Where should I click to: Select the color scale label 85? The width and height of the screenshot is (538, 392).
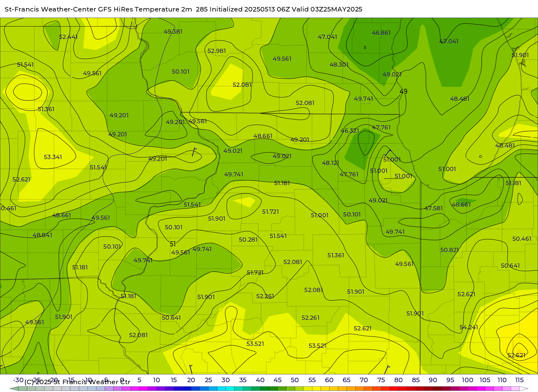[416, 380]
